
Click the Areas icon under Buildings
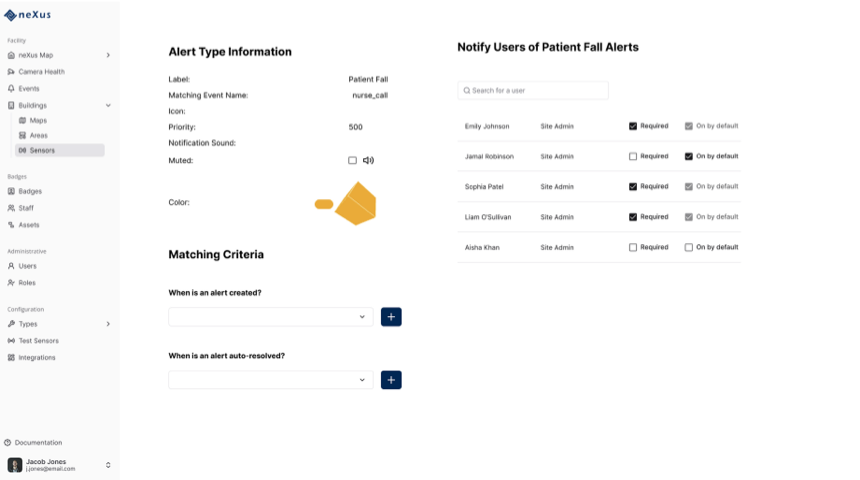click(x=22, y=135)
